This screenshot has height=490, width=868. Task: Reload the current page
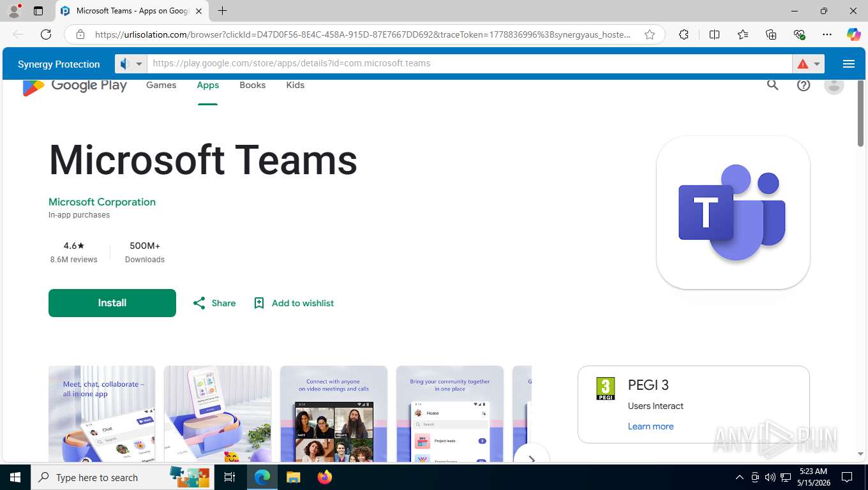click(46, 34)
